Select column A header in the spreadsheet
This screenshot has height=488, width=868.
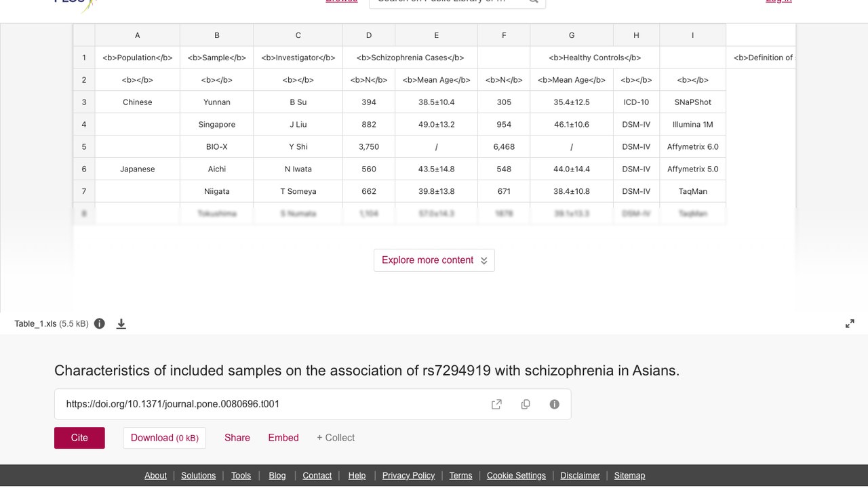138,35
